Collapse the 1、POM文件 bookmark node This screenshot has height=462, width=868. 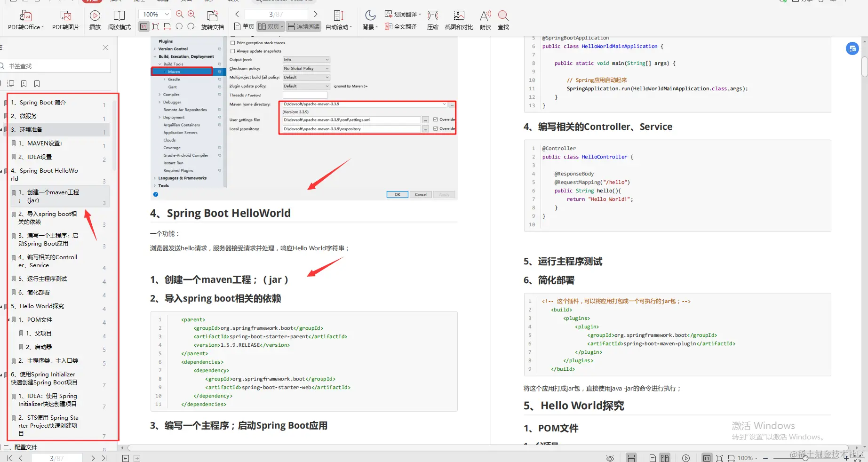point(8,320)
